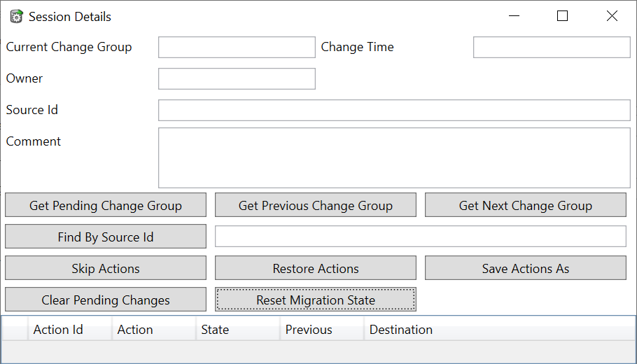The width and height of the screenshot is (637, 364).
Task: Focus the Owner text field
Action: tap(237, 78)
